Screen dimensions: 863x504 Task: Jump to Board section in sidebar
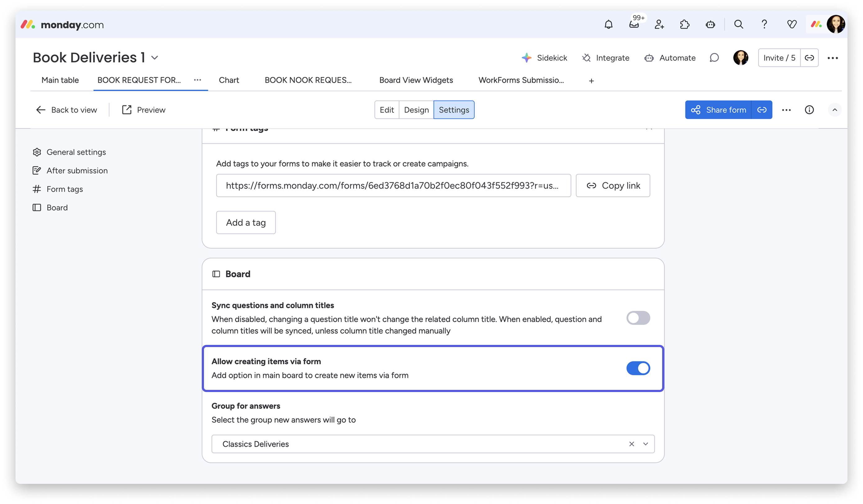(x=50, y=207)
